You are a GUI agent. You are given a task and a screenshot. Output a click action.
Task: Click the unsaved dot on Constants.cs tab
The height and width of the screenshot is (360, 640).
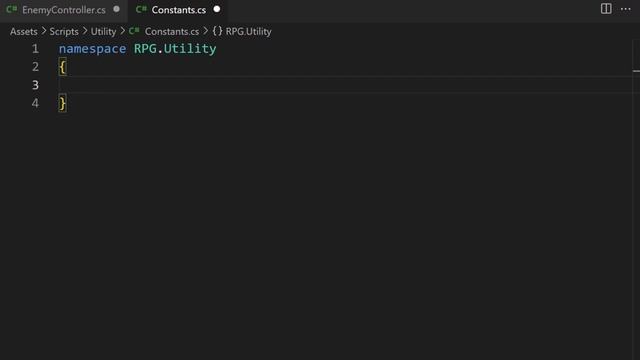(x=217, y=9)
